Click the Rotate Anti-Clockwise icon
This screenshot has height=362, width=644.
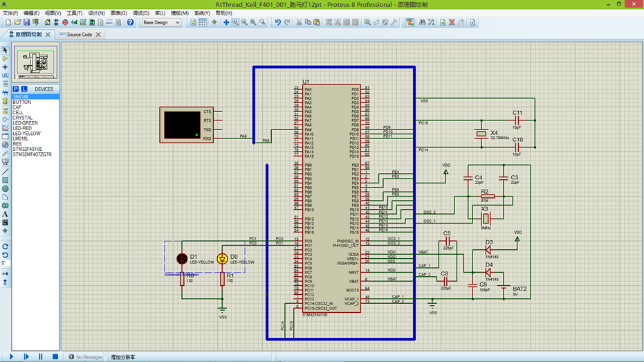pos(5,255)
